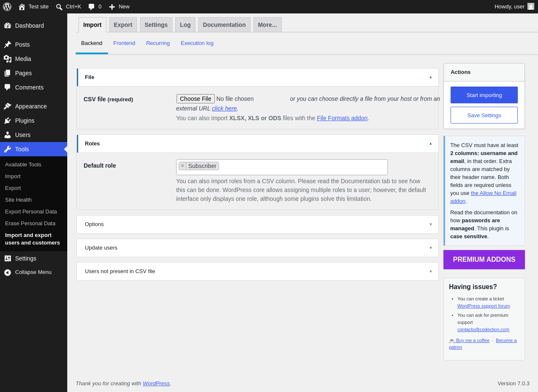Click the Become a patron link
Viewport: 538px width, 392px height.
click(483, 344)
